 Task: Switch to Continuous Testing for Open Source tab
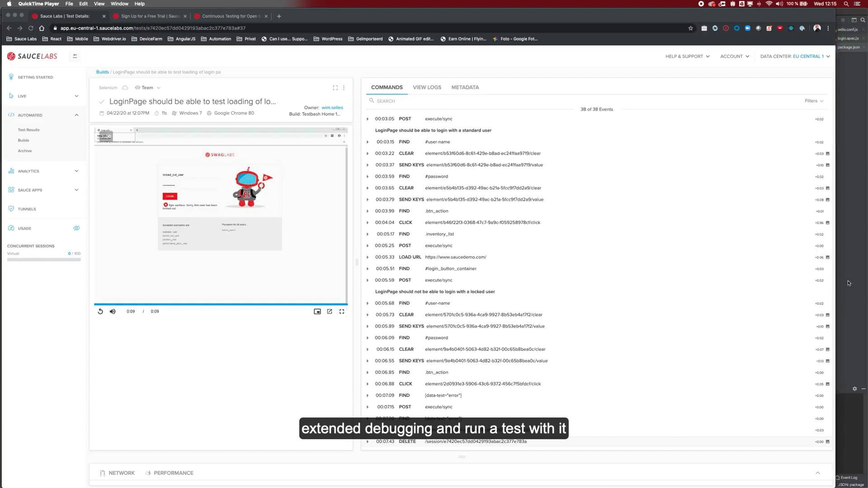231,16
